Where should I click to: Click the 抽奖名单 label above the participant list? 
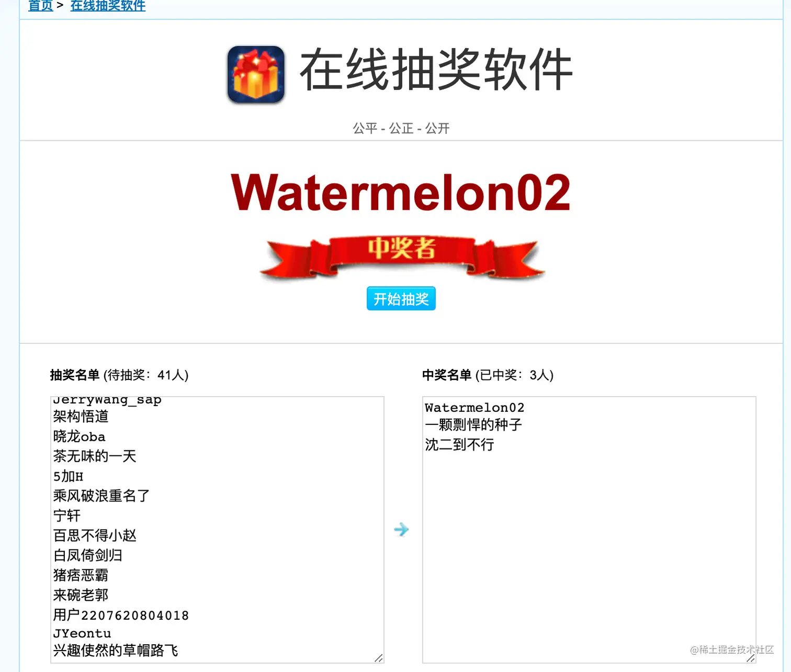pos(75,375)
